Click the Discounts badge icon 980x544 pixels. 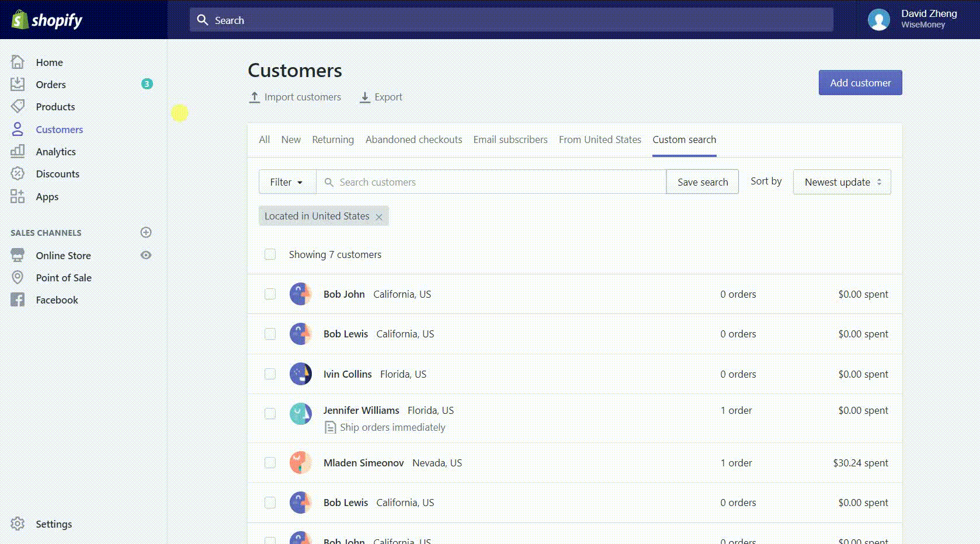(18, 173)
